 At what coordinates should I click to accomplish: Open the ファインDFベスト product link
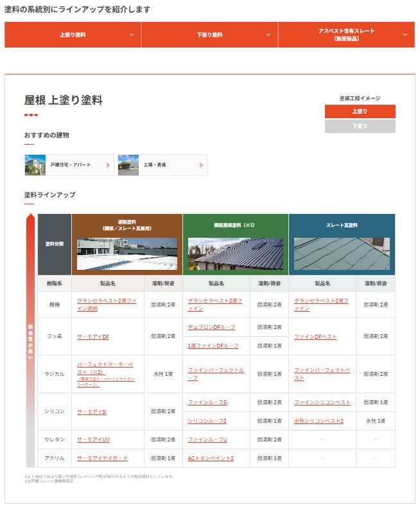[x=315, y=336]
